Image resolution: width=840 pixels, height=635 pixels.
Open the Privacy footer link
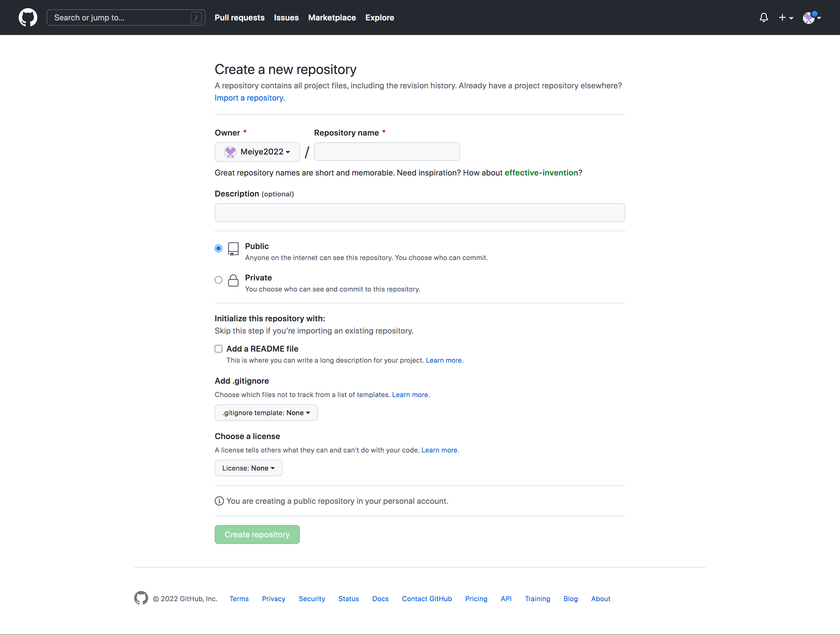click(x=273, y=599)
